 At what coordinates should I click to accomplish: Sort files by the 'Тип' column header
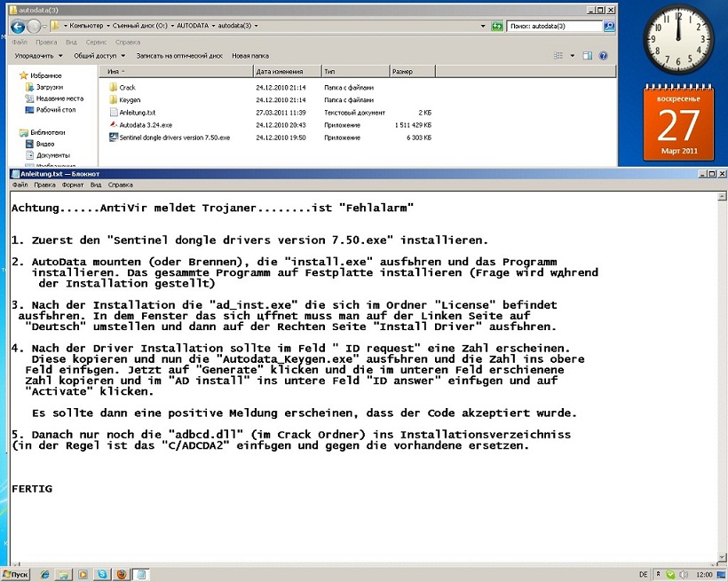pos(355,72)
